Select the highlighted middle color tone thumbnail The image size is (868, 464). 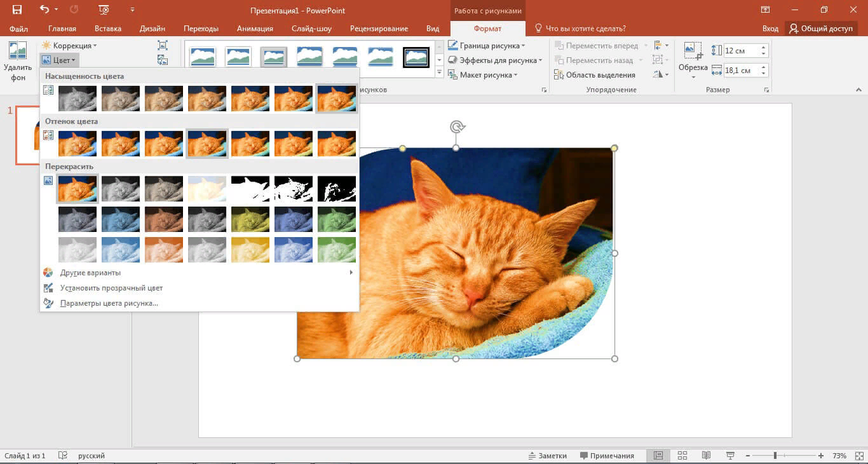coord(207,143)
